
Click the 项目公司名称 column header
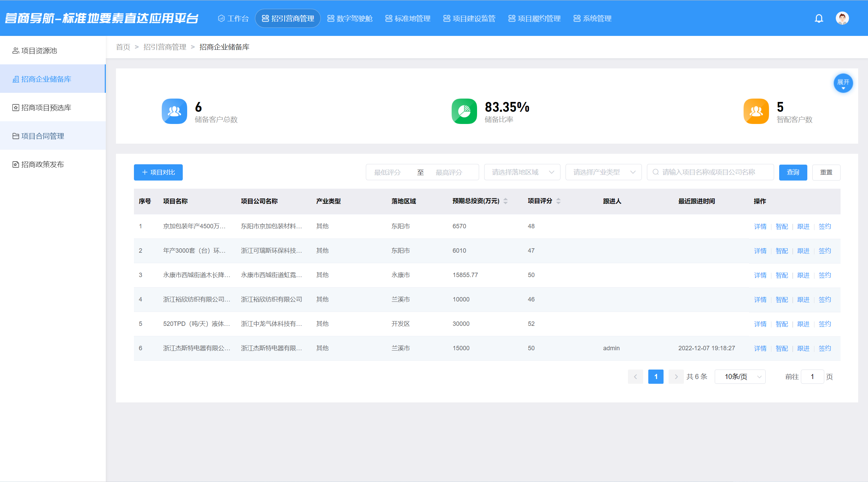(x=259, y=201)
